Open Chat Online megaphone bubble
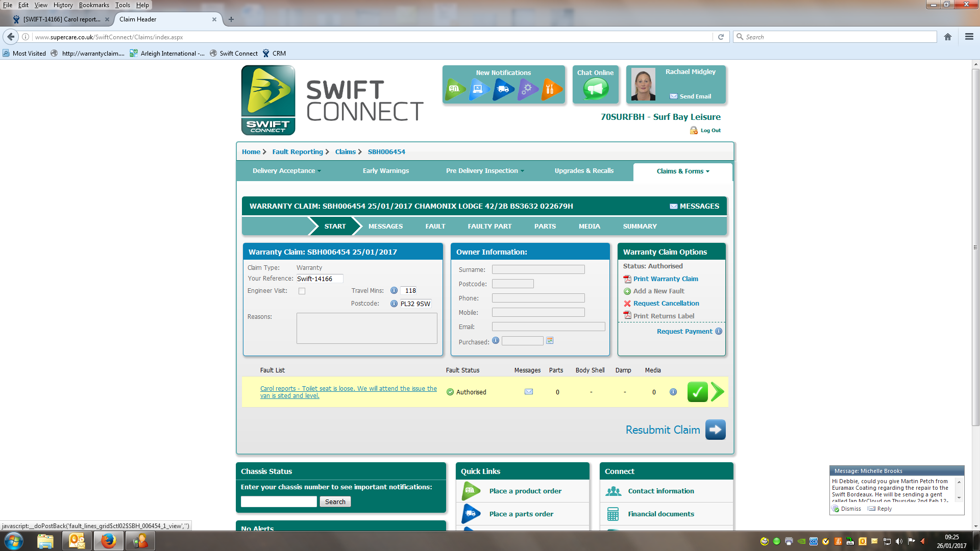The image size is (980, 551). click(595, 89)
